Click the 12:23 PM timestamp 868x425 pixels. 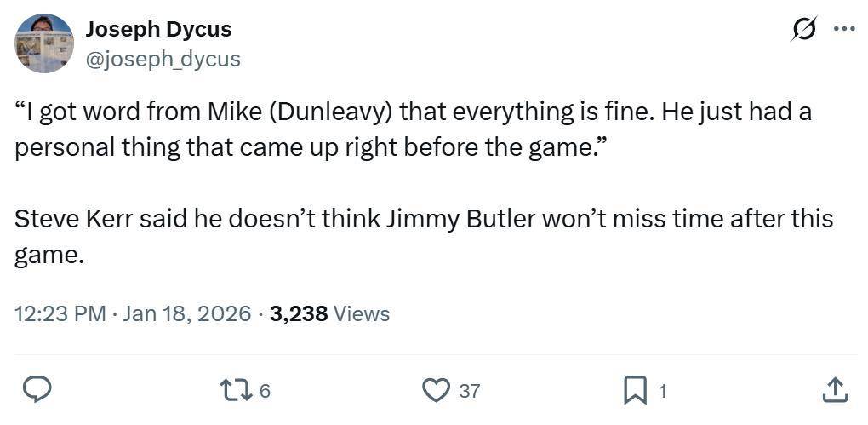pyautogui.click(x=60, y=313)
